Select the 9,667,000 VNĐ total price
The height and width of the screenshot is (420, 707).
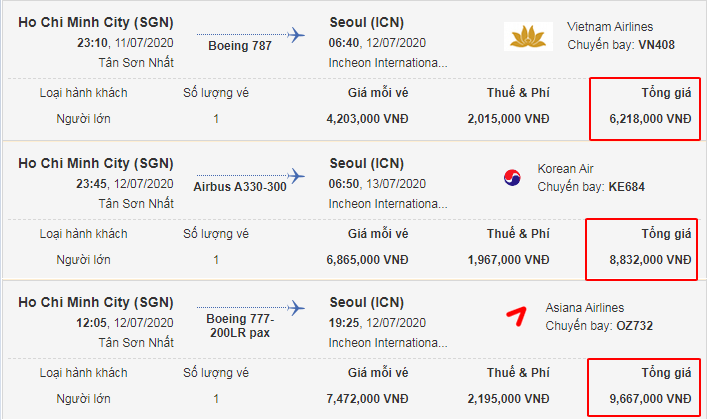pos(650,399)
